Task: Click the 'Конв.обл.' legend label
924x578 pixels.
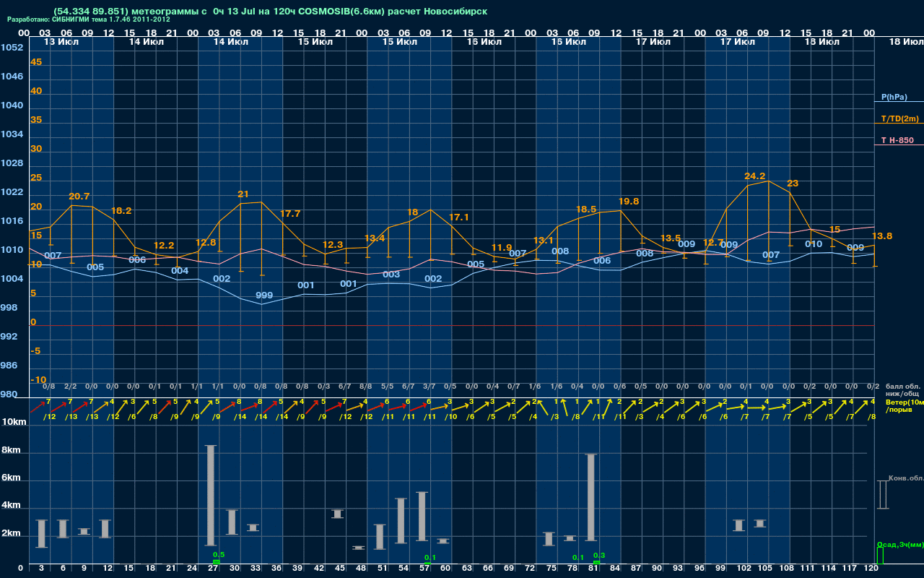Action: [906, 479]
